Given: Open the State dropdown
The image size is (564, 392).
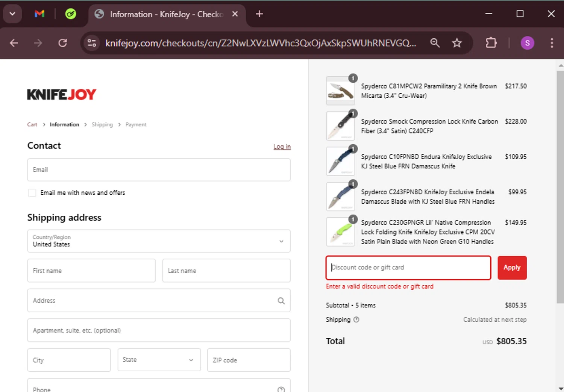Looking at the screenshot, I should (159, 360).
